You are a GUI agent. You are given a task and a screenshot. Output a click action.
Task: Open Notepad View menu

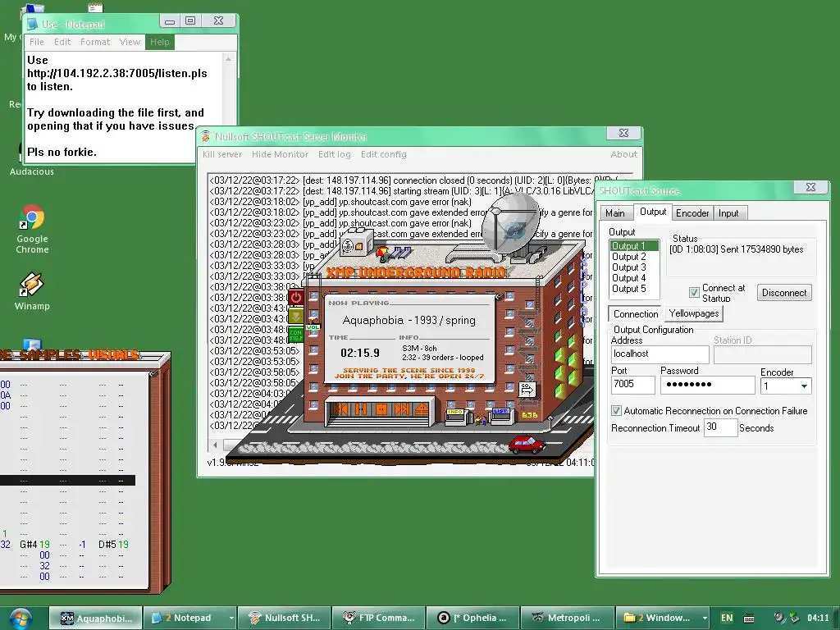pyautogui.click(x=130, y=42)
